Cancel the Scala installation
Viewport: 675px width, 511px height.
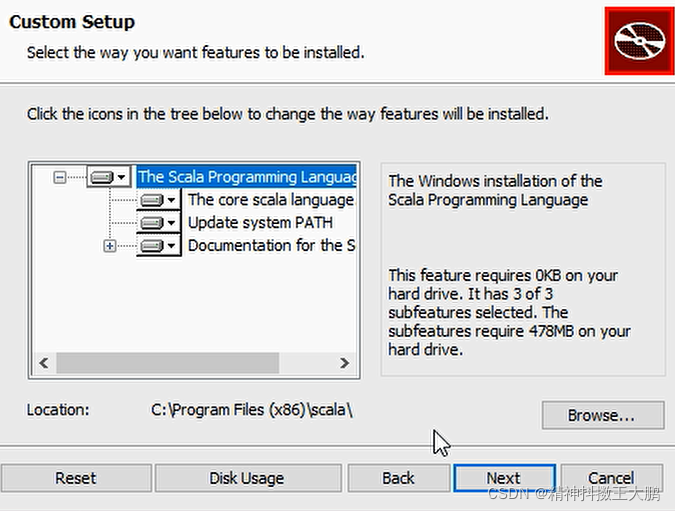[611, 478]
